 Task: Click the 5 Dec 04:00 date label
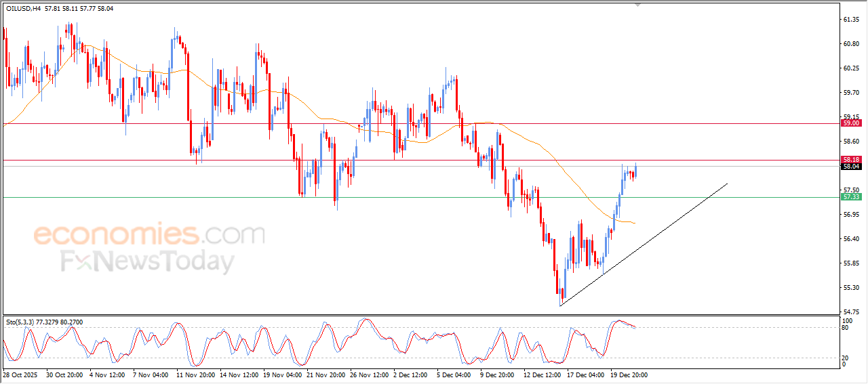click(x=454, y=374)
